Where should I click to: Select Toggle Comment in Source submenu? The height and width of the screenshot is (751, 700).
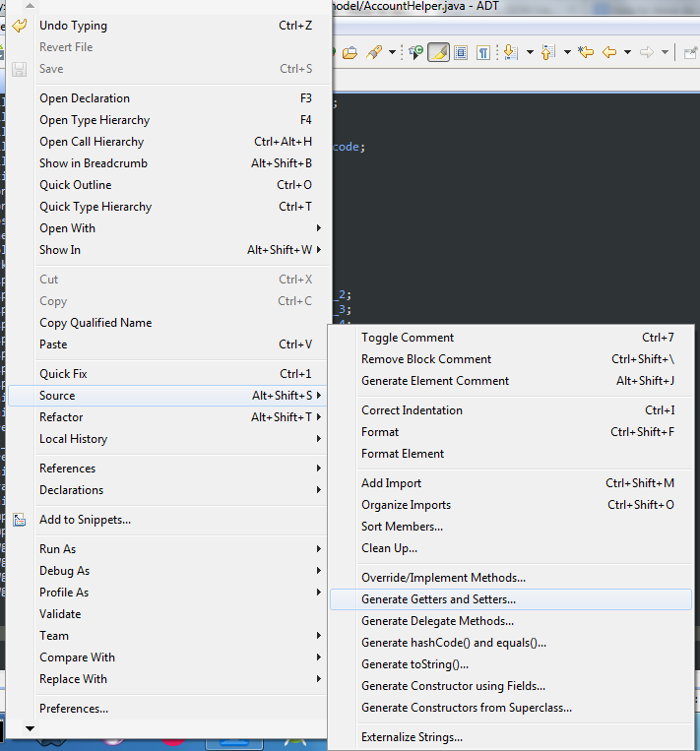[511, 338]
